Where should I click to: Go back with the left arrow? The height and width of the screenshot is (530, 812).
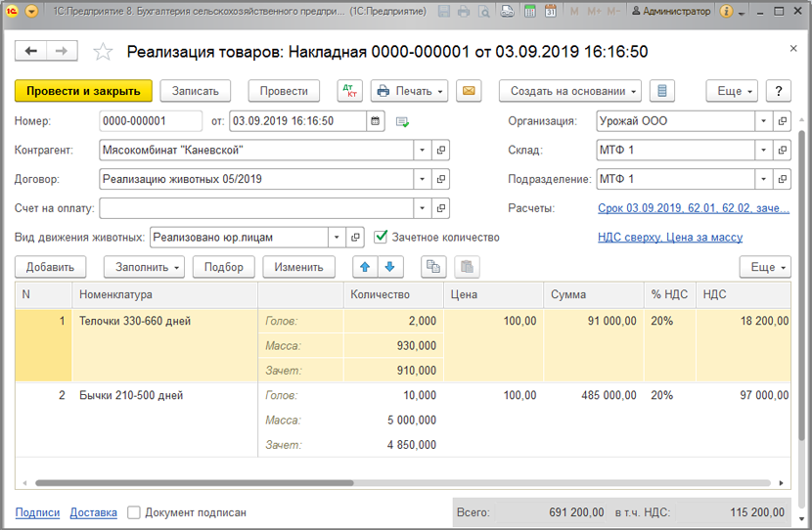31,51
